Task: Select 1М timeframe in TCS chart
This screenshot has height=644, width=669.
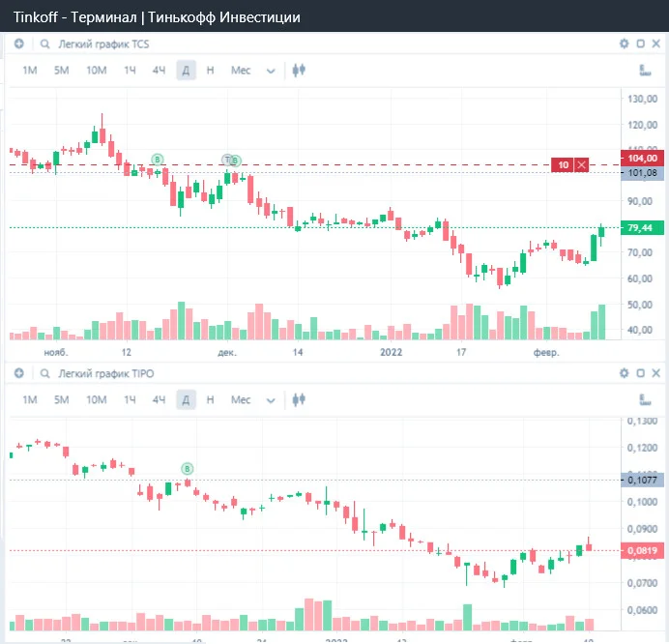Action: click(30, 71)
